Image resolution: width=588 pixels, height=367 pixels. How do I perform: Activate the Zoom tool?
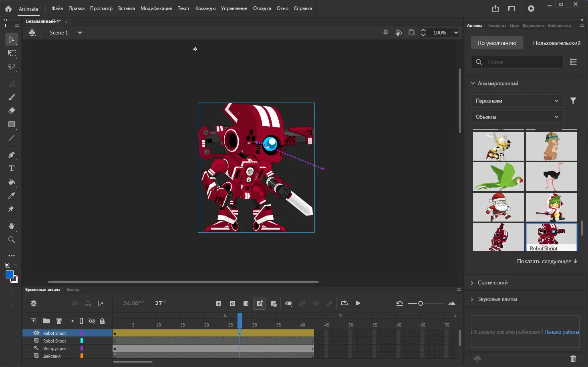click(x=12, y=240)
